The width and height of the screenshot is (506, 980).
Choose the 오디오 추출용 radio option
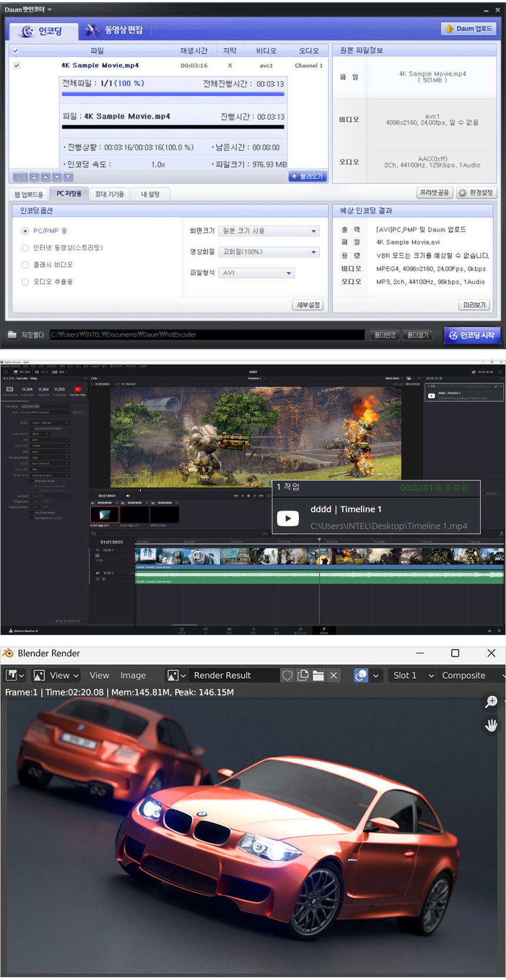25,282
